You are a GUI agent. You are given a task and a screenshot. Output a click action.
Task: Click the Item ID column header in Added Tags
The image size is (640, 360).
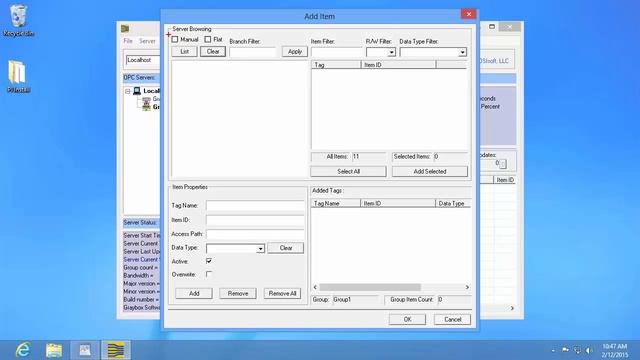coord(398,203)
